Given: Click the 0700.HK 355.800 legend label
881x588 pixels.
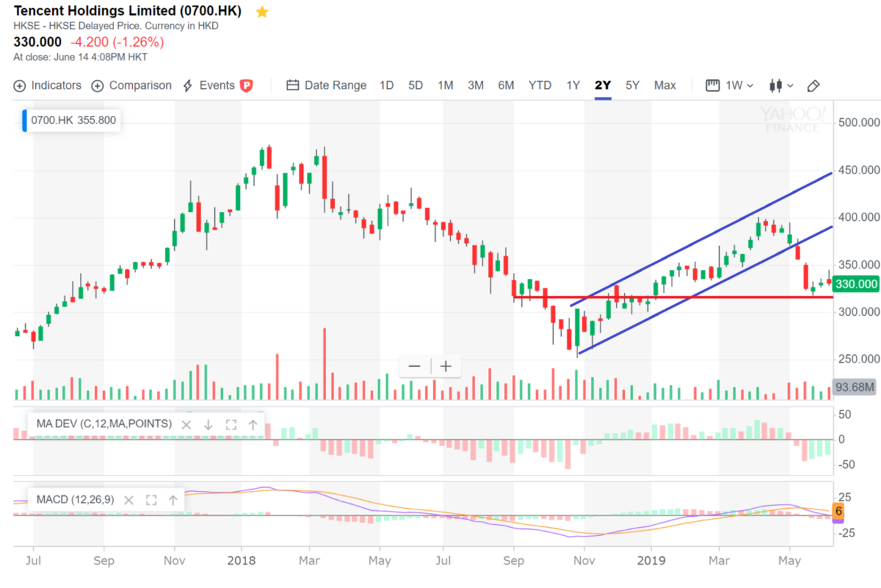Looking at the screenshot, I should coord(73,121).
